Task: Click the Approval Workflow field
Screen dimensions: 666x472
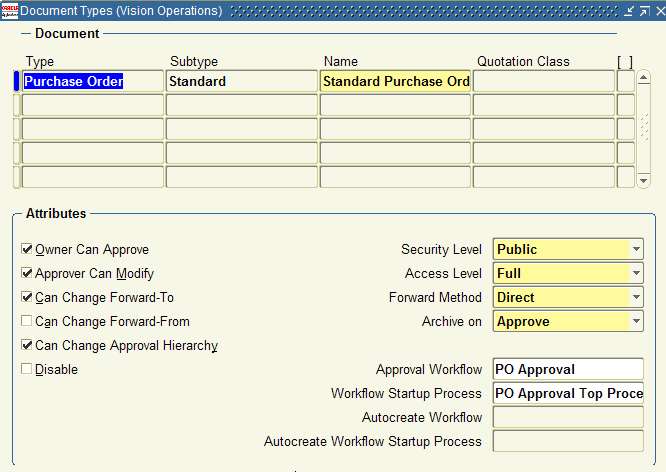Action: click(567, 369)
